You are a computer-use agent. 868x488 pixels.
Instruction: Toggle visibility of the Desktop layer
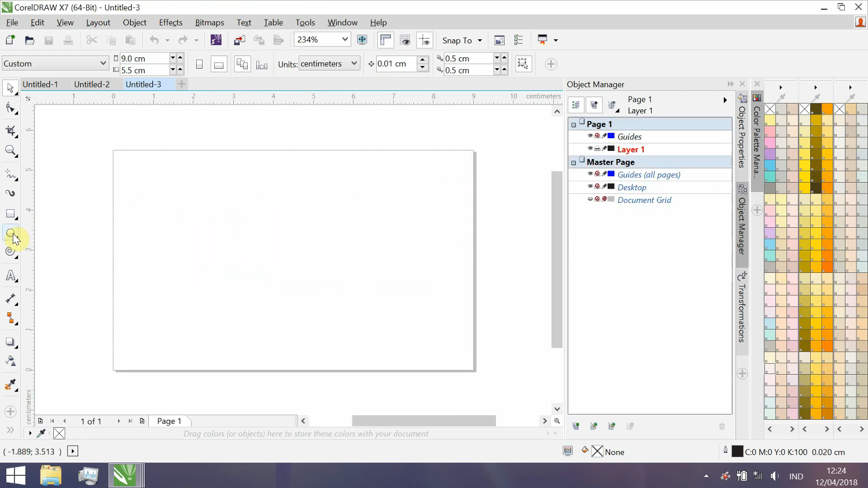point(590,186)
